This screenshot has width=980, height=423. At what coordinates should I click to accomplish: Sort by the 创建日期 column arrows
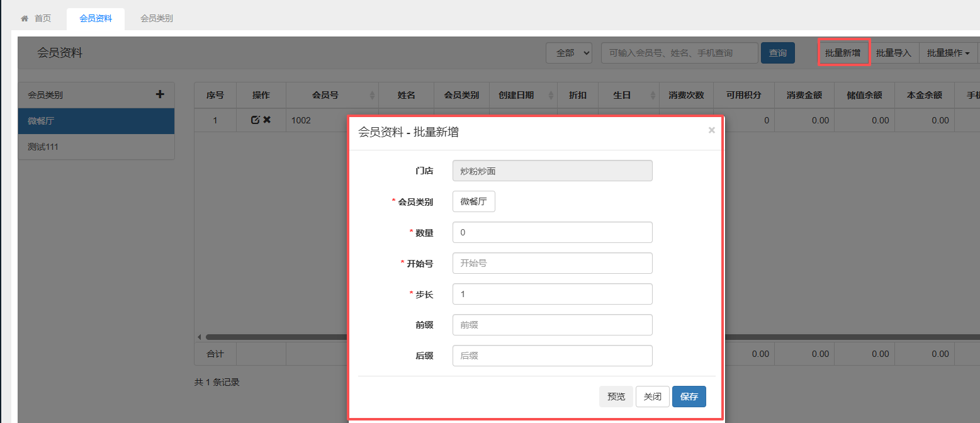(x=551, y=96)
